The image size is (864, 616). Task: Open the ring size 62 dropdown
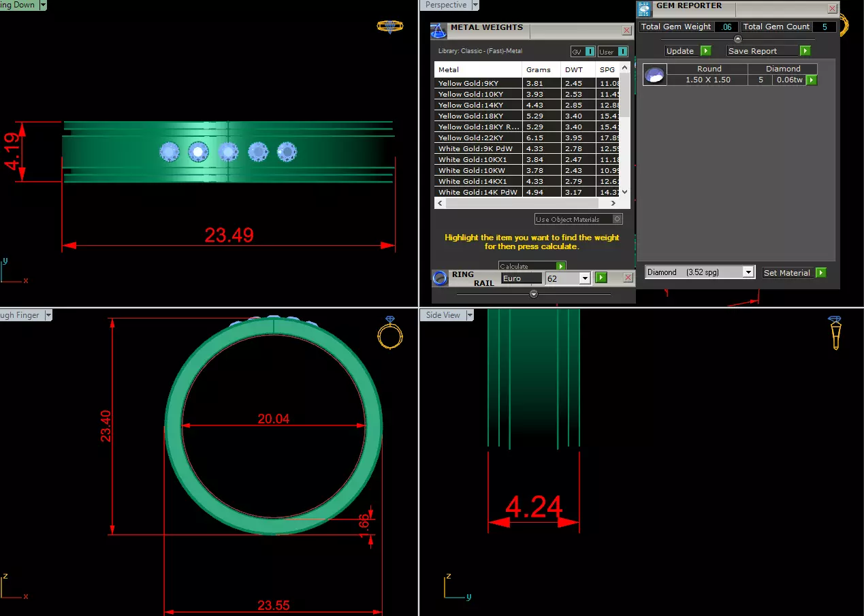(x=585, y=278)
